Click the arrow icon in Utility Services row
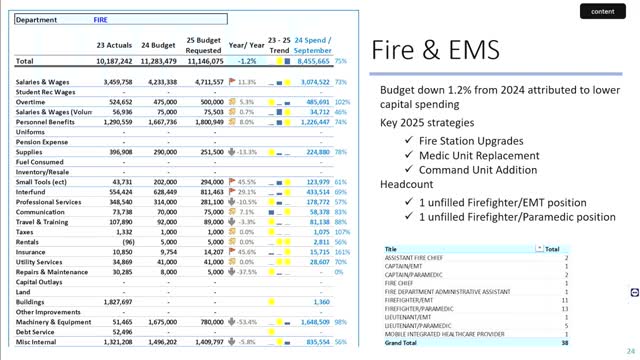Image resolution: width=640 pixels, height=360 pixels. [232, 262]
